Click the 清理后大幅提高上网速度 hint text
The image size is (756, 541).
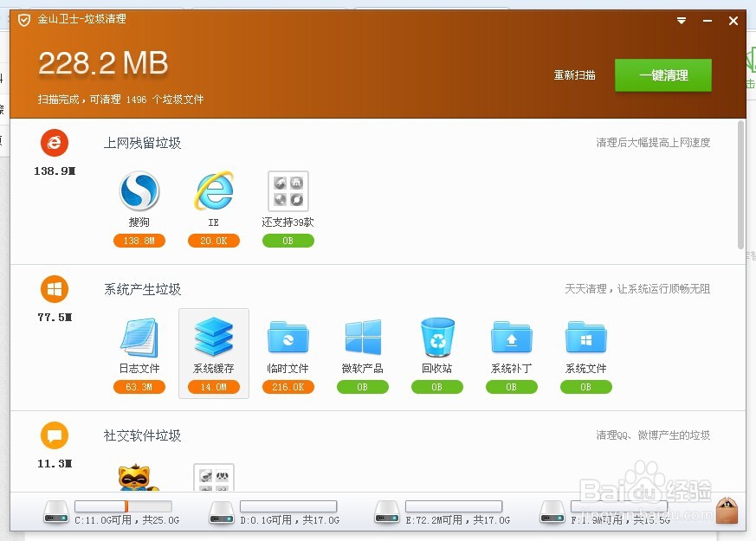pyautogui.click(x=653, y=143)
